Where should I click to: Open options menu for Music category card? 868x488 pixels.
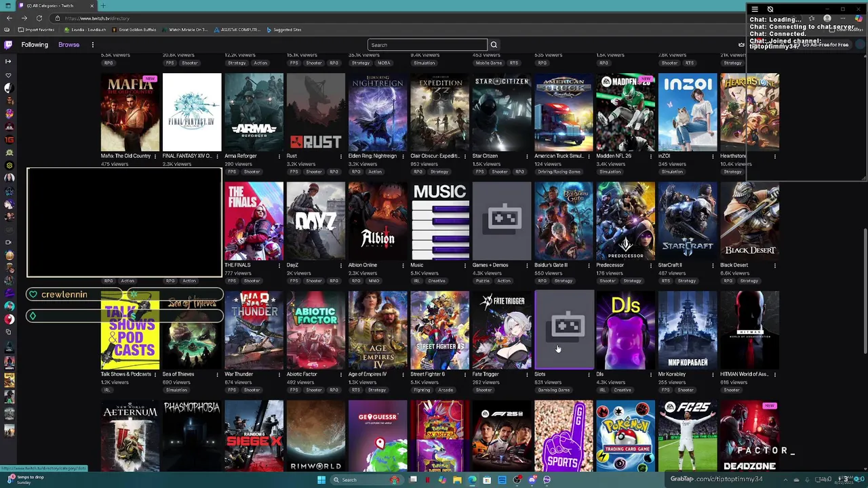(465, 266)
